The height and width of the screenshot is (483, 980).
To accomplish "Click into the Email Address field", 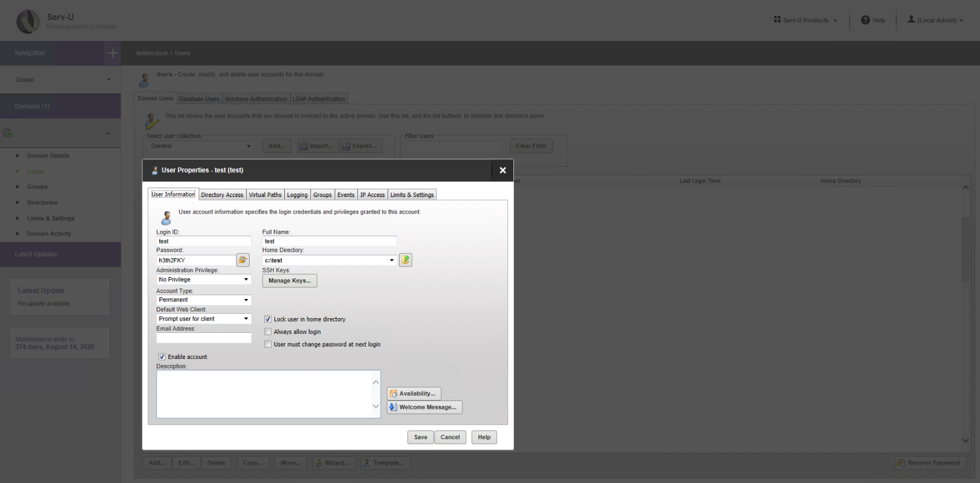I will pos(203,338).
